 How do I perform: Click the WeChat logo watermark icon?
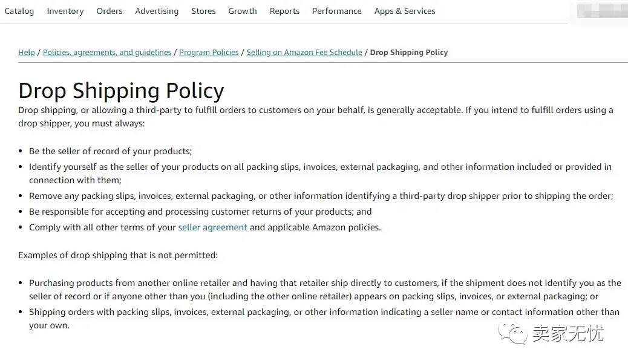512,333
